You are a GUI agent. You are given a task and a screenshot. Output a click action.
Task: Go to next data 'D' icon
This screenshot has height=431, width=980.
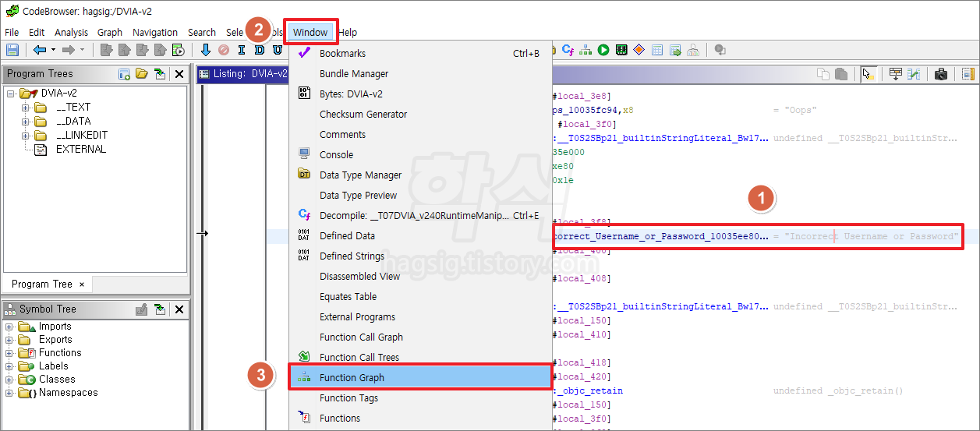(260, 50)
